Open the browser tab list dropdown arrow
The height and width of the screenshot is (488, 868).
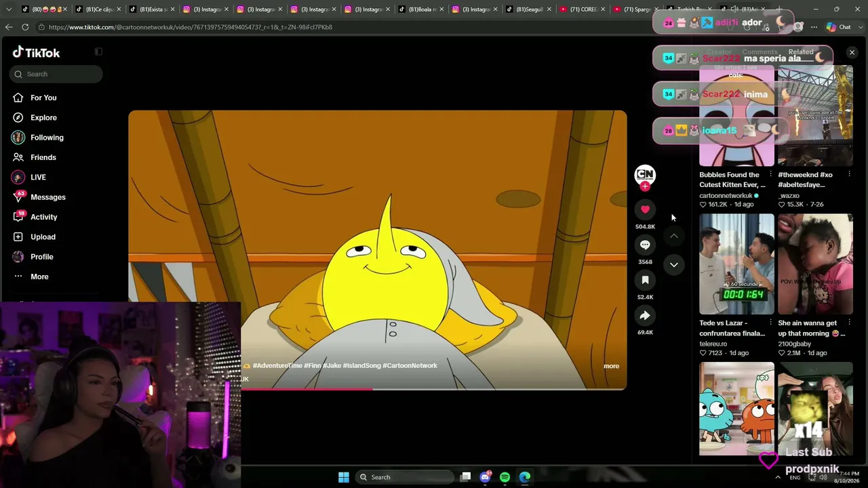(9, 9)
